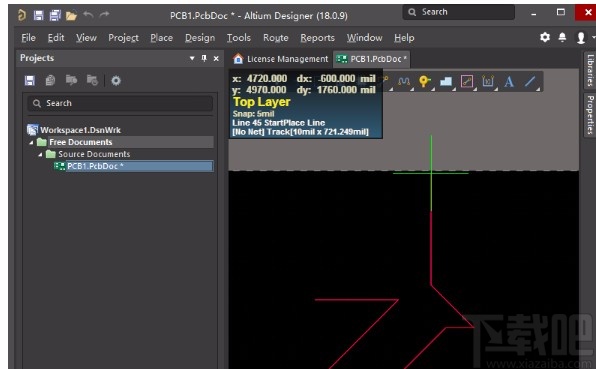Image resolution: width=596 pixels, height=369 pixels.
Task: Open the Projects panel settings gear
Action: [116, 81]
